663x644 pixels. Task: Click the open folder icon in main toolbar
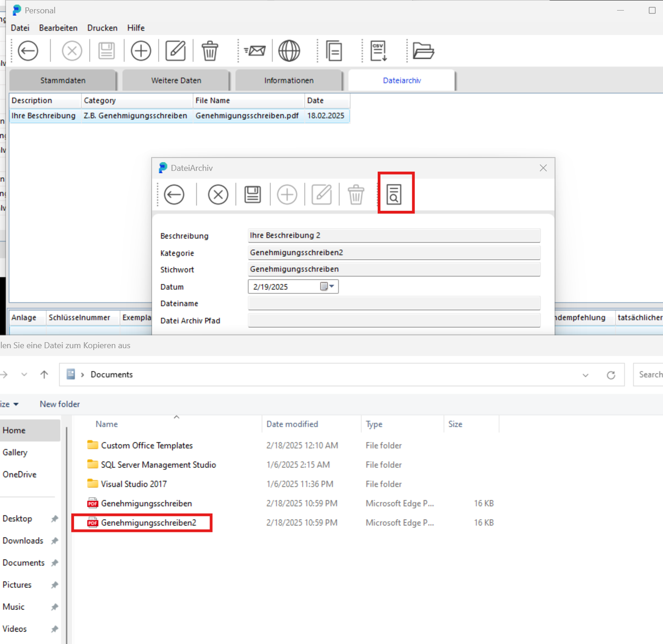423,51
